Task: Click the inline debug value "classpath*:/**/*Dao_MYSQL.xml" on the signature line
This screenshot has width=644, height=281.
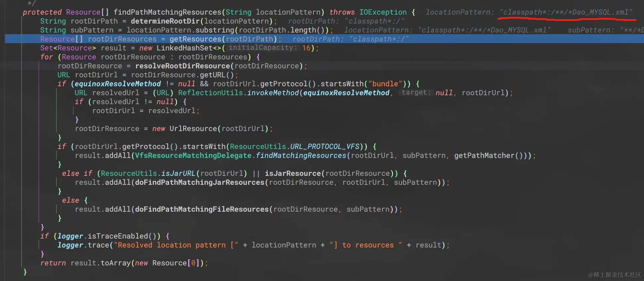Action: tap(566, 12)
